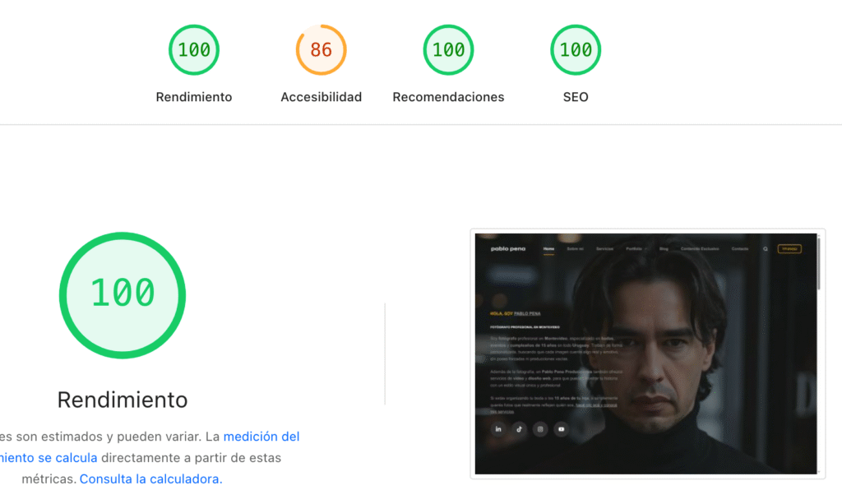Open the 'medición del' performance link
842x504 pixels.
point(261,437)
